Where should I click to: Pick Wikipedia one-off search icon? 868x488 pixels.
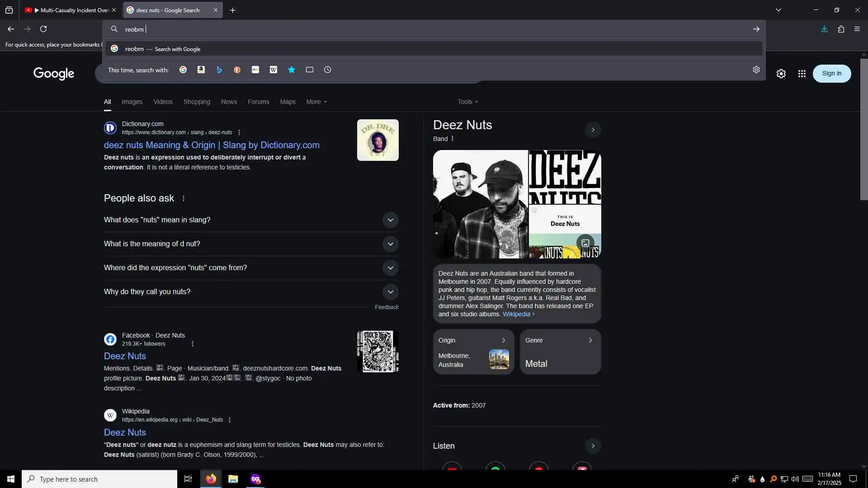(x=274, y=70)
